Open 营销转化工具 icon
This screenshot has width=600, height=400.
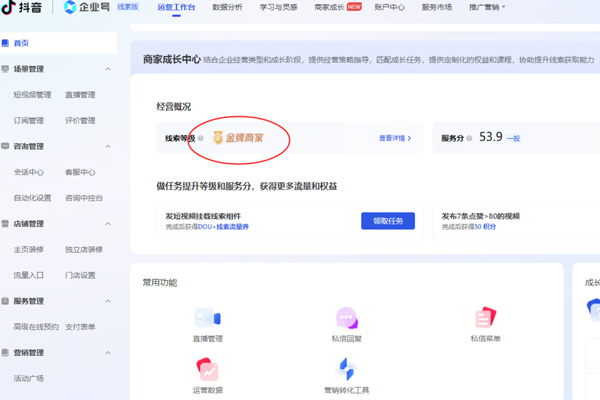(347, 369)
